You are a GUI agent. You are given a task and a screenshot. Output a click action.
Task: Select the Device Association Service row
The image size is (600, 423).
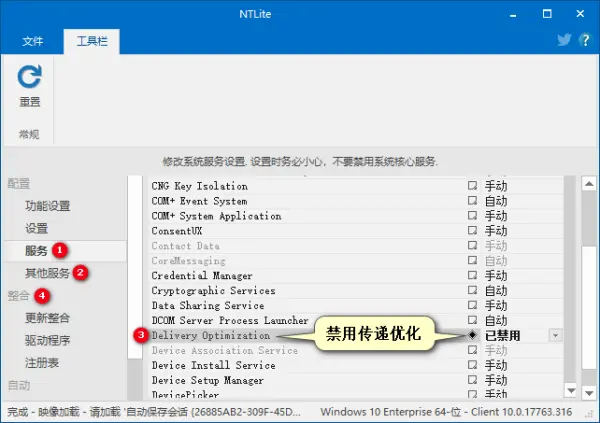point(356,350)
